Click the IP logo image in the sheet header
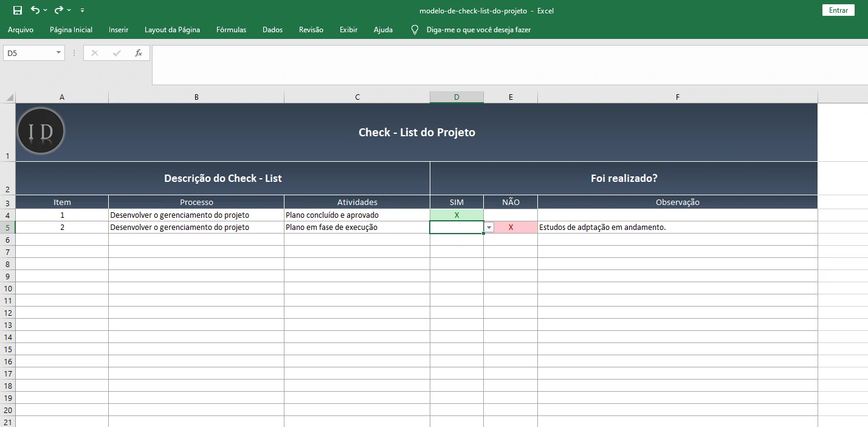The width and height of the screenshot is (868, 427). click(41, 131)
